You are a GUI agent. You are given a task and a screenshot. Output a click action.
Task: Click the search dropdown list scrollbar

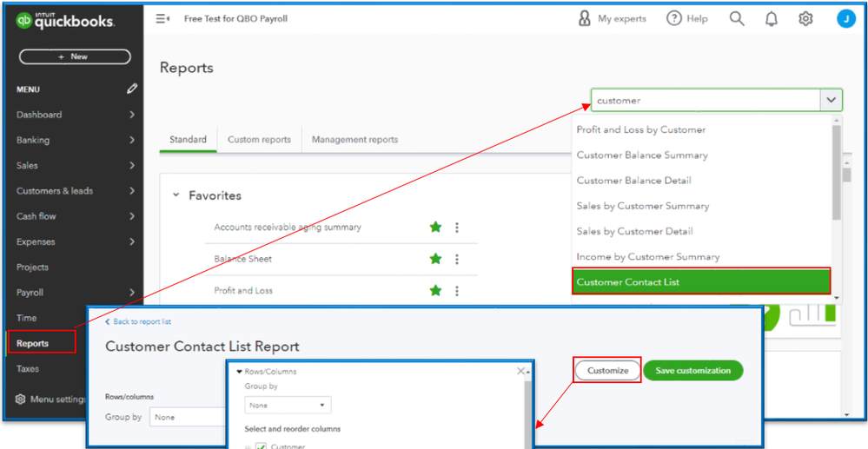pos(837,172)
